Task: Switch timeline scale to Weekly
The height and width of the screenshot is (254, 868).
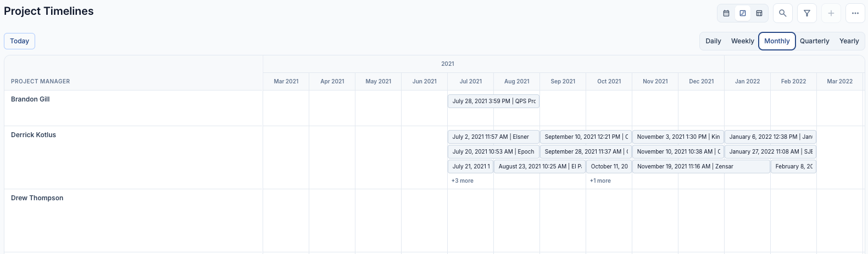Action: [742, 41]
